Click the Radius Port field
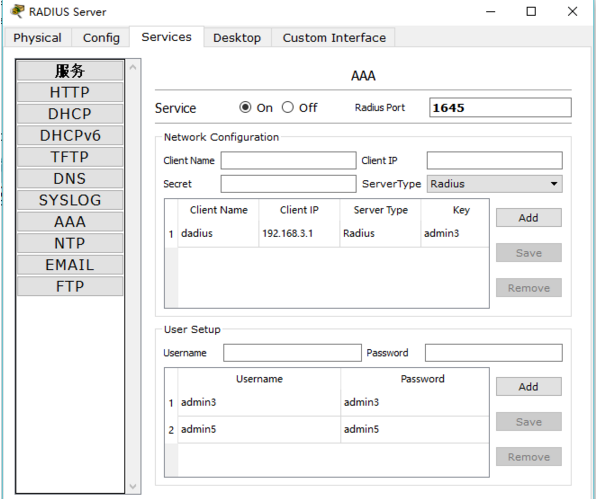Image resolution: width=605 pixels, height=499 pixels. pyautogui.click(x=500, y=108)
